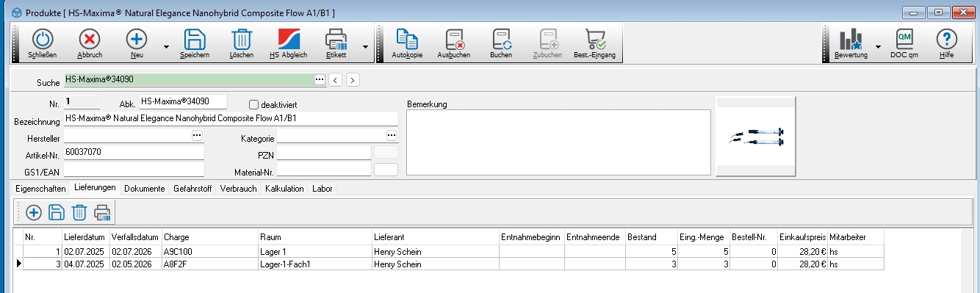
Task: Sort by Lieferdatum column header
Action: (86, 237)
